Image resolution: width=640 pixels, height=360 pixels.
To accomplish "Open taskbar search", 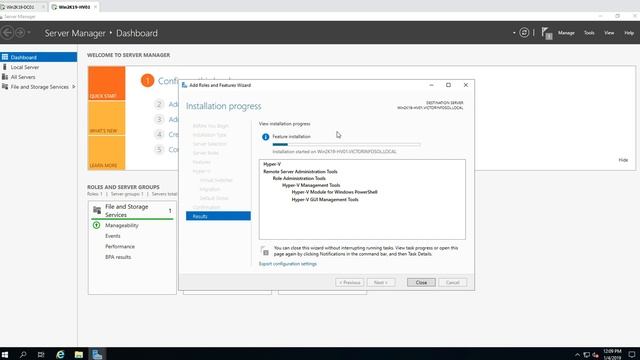I will click(x=23, y=354).
